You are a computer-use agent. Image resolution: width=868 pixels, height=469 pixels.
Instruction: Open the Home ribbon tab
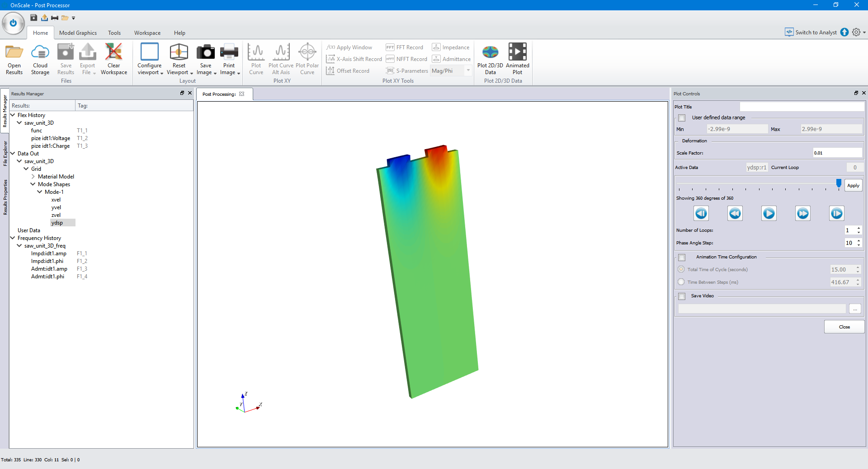[40, 33]
